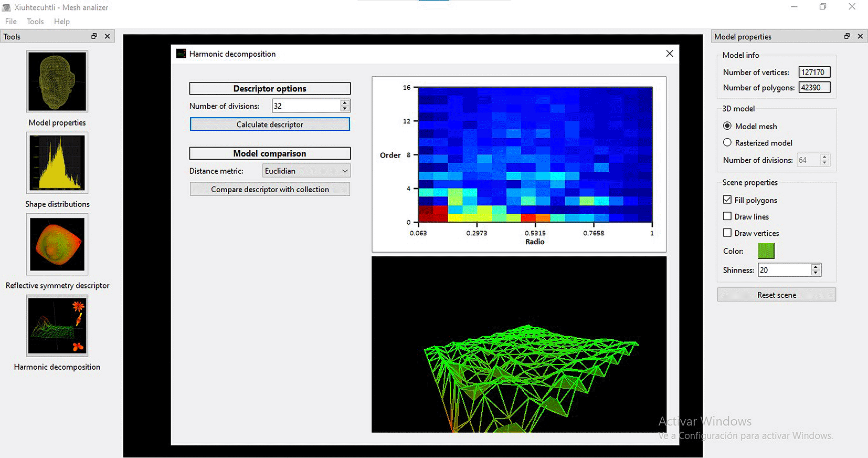Increase the Shinness value with up arrow

pos(816,267)
